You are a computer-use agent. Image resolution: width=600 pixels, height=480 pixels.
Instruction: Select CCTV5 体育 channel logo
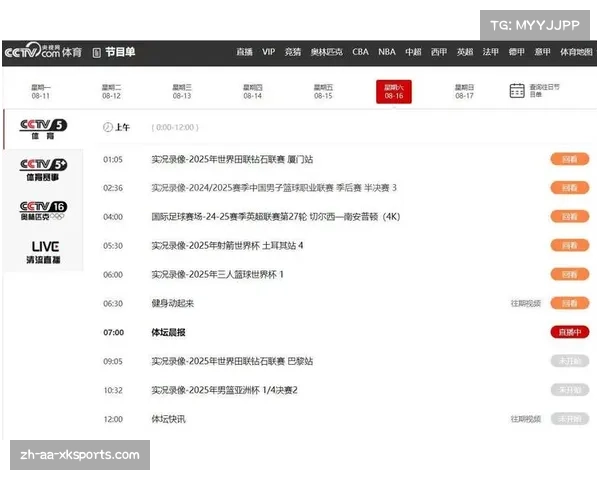click(43, 129)
